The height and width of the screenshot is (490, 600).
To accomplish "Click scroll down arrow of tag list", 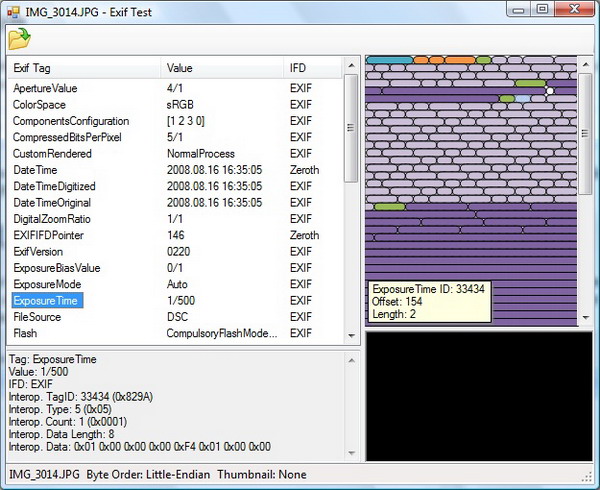I will pos(351,335).
